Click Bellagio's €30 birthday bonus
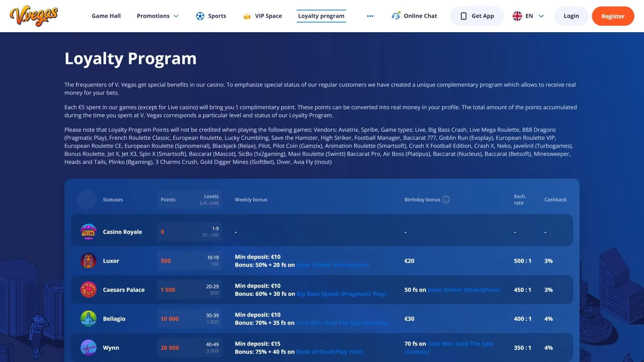The image size is (644, 362). (x=409, y=319)
